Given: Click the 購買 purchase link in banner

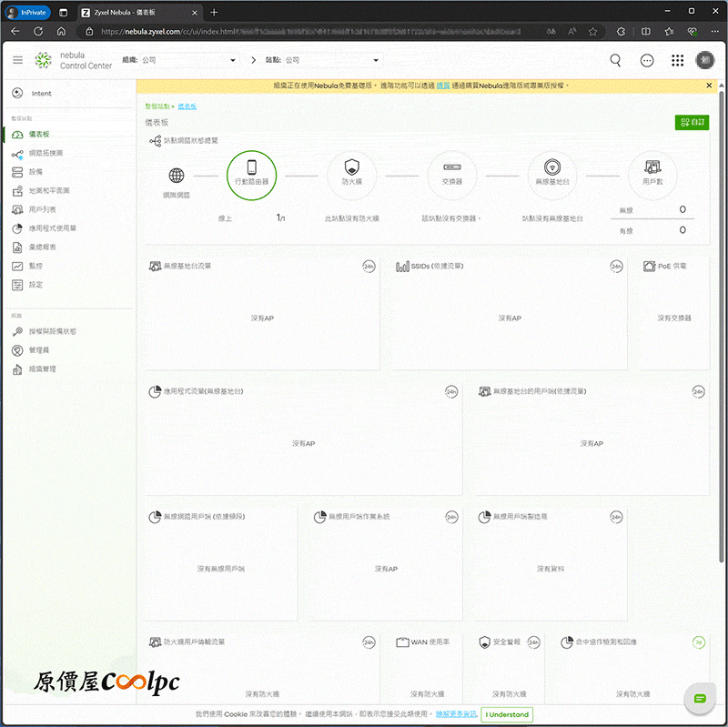Looking at the screenshot, I should click(443, 86).
